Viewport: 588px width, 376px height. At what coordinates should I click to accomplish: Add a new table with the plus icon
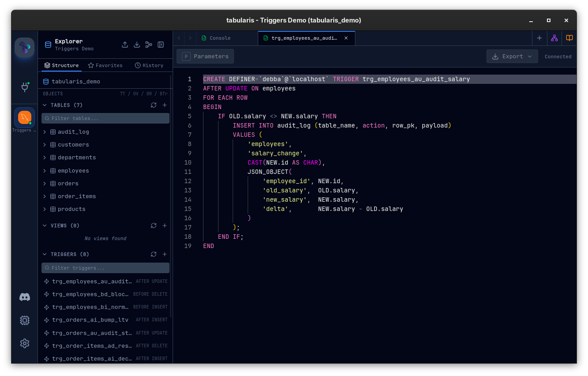tap(165, 105)
